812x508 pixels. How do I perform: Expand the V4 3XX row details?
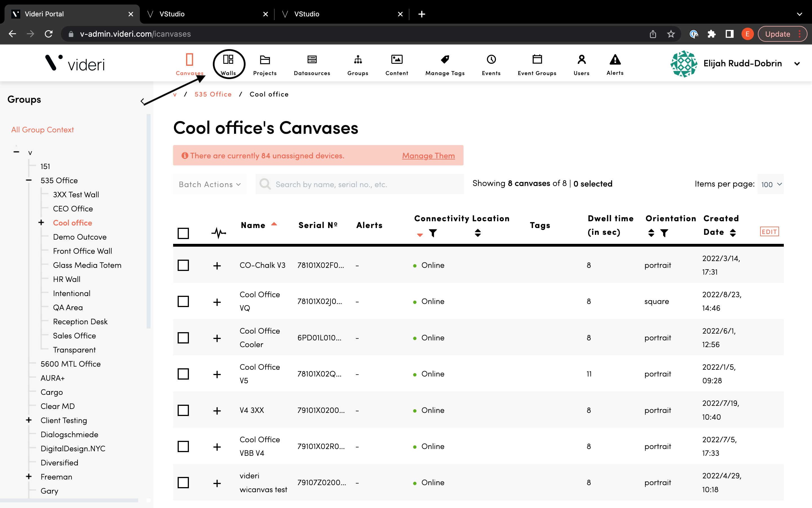(x=217, y=411)
